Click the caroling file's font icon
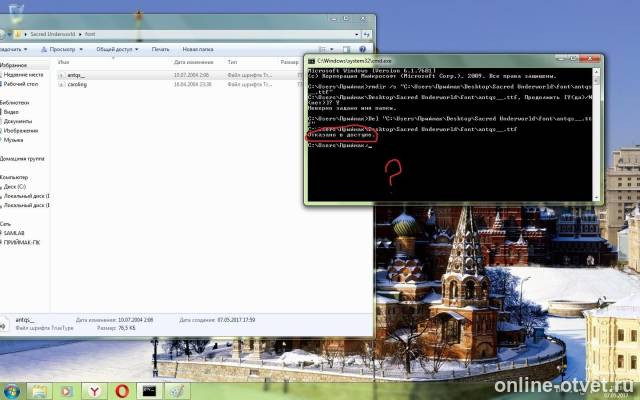640x400 pixels. pos(62,84)
